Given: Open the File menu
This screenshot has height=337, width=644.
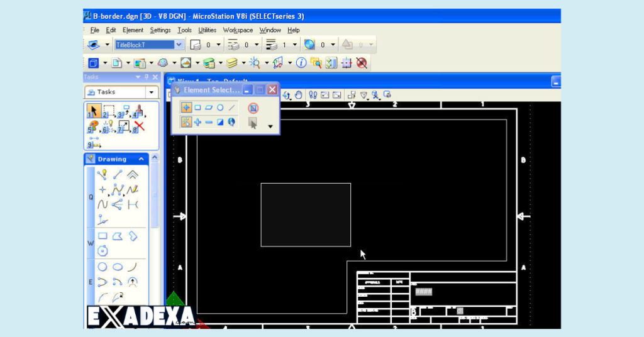Looking at the screenshot, I should [94, 30].
